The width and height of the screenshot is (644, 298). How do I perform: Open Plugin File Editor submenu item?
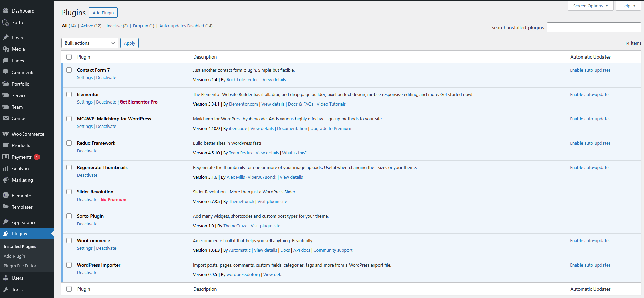coord(20,266)
